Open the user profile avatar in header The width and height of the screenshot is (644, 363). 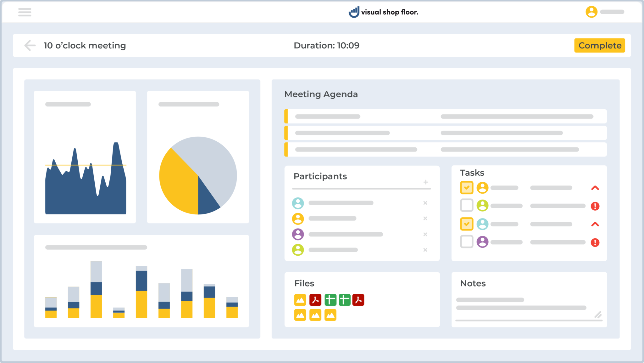pyautogui.click(x=591, y=12)
